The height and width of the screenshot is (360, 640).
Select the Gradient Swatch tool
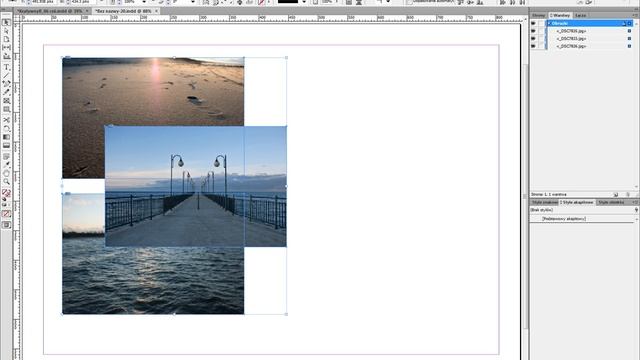(7, 137)
